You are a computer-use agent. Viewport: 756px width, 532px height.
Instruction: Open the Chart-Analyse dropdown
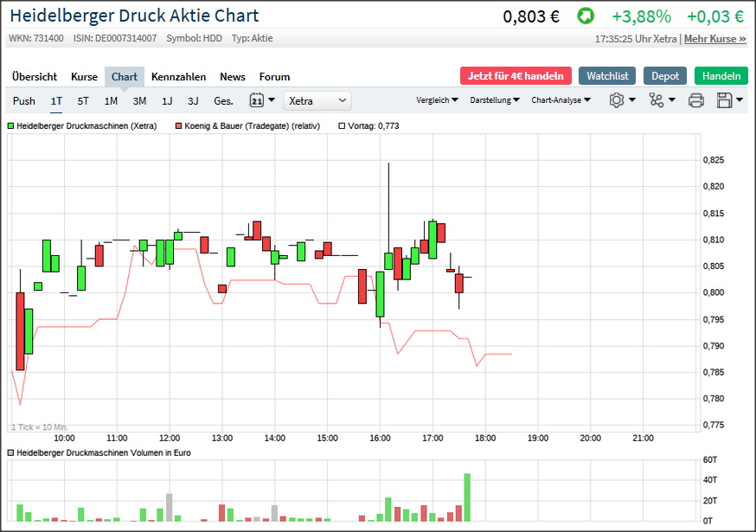tap(561, 100)
